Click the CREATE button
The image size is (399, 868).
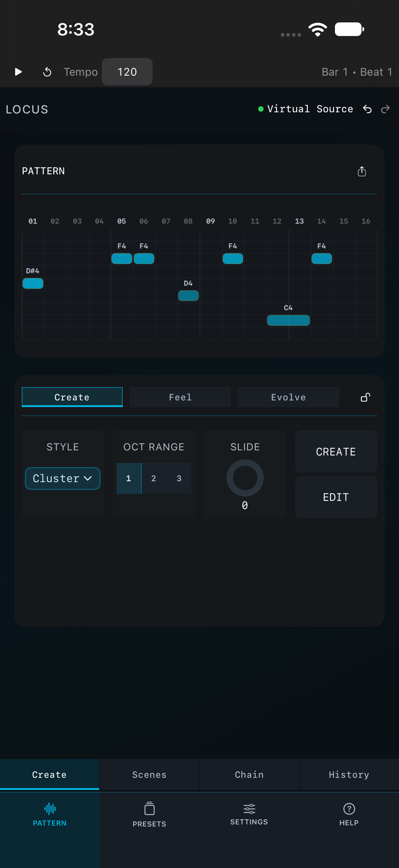[x=336, y=452]
